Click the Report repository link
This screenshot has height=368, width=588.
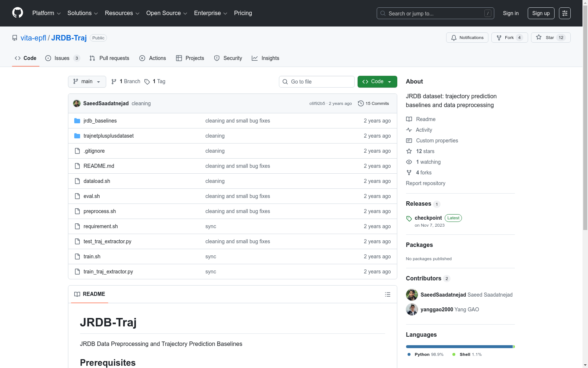click(x=426, y=183)
